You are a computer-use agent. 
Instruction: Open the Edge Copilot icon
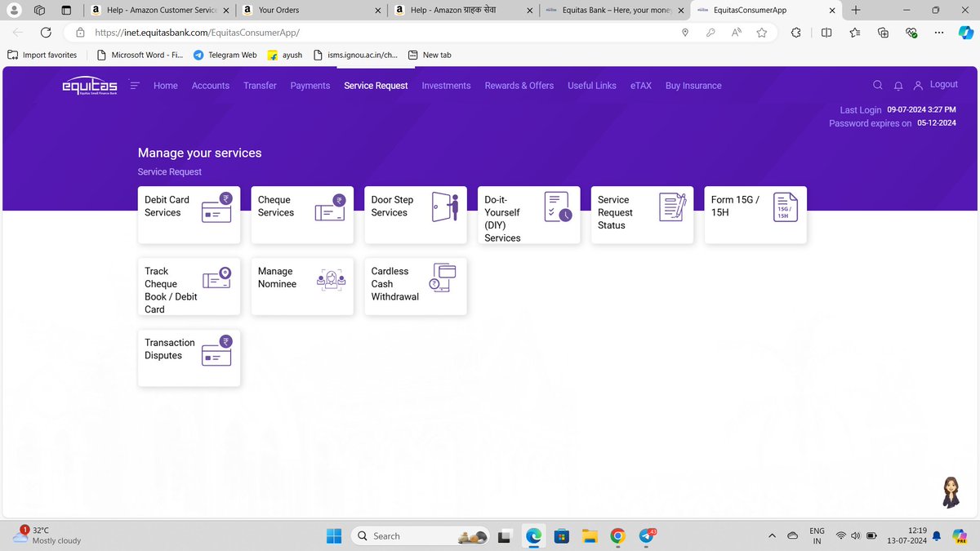(965, 33)
